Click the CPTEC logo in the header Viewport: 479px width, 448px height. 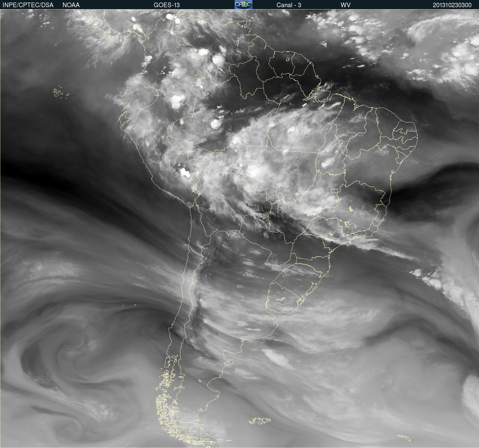pos(243,5)
